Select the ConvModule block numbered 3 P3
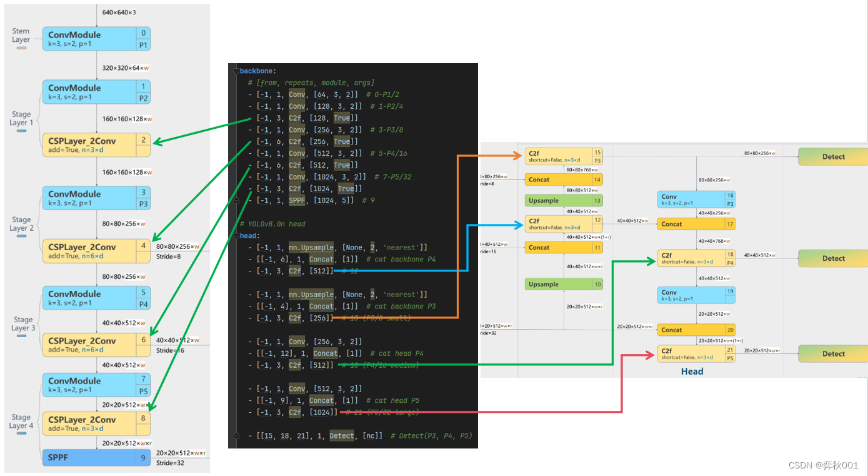 pos(96,198)
